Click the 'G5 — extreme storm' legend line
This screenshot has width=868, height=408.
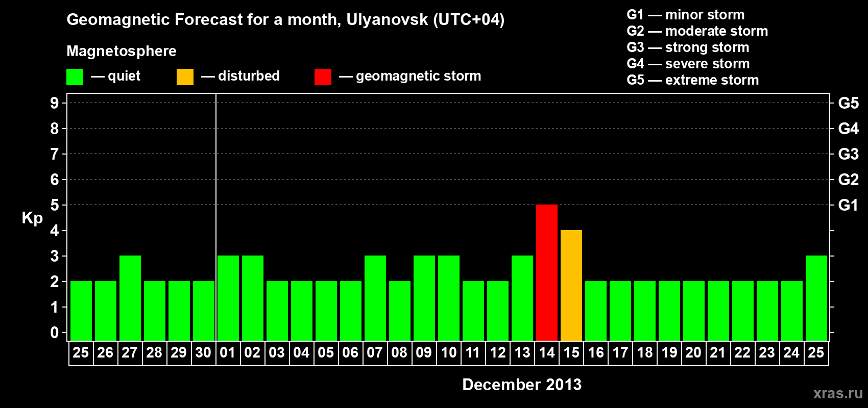[x=693, y=80]
